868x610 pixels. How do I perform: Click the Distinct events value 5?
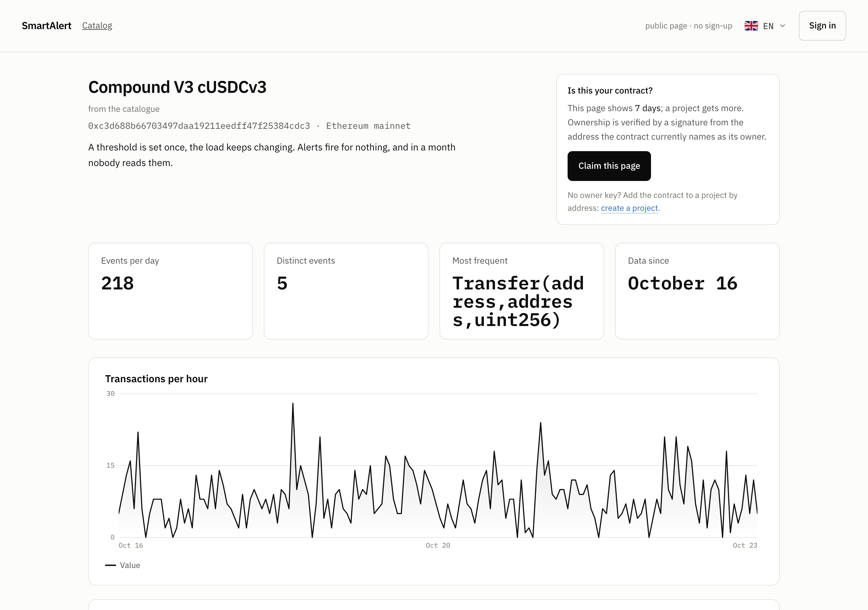coord(282,283)
